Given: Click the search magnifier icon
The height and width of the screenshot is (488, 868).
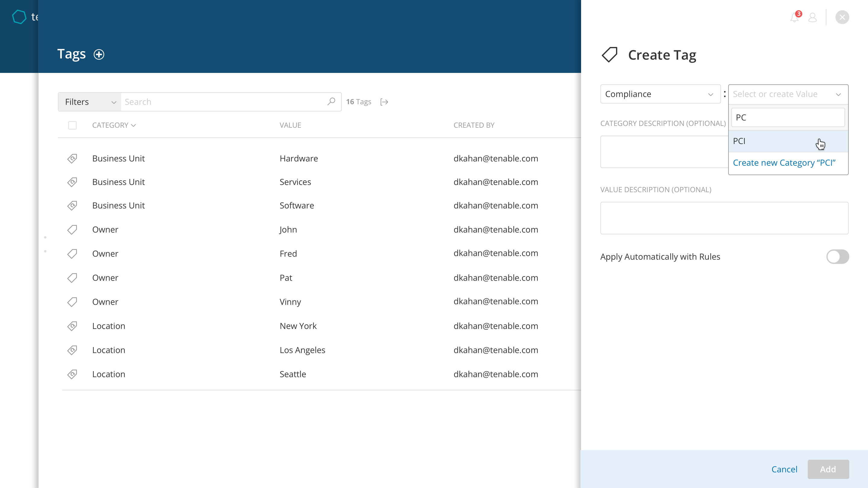Looking at the screenshot, I should point(331,102).
